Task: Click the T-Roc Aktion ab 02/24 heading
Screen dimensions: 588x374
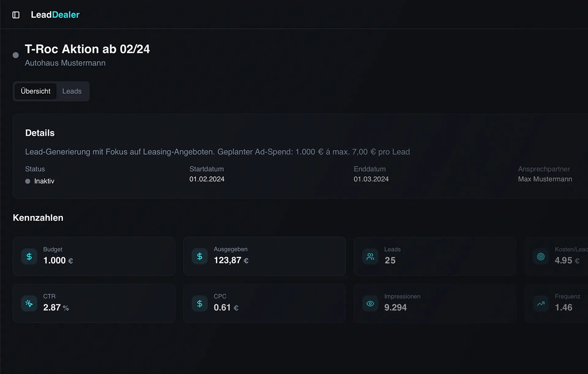Action: (x=87, y=49)
